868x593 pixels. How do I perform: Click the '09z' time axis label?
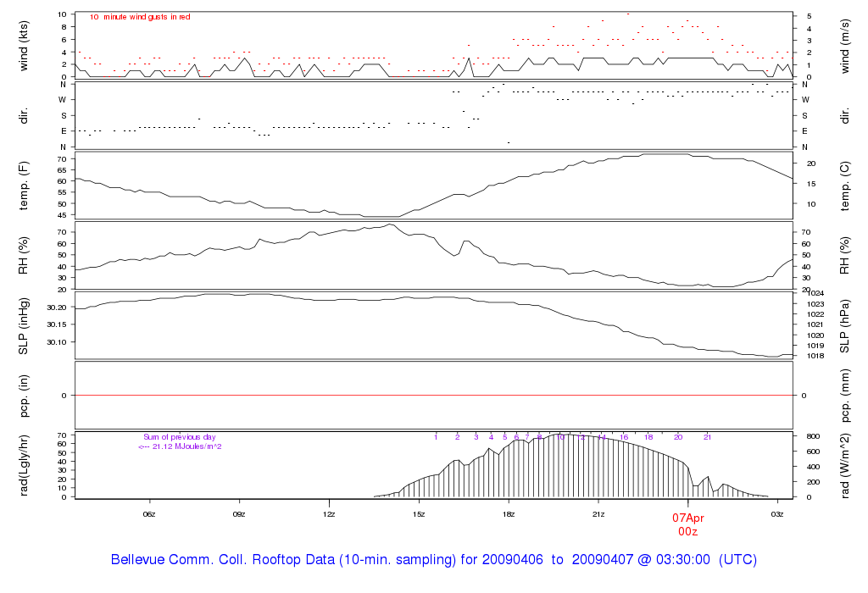tap(239, 514)
